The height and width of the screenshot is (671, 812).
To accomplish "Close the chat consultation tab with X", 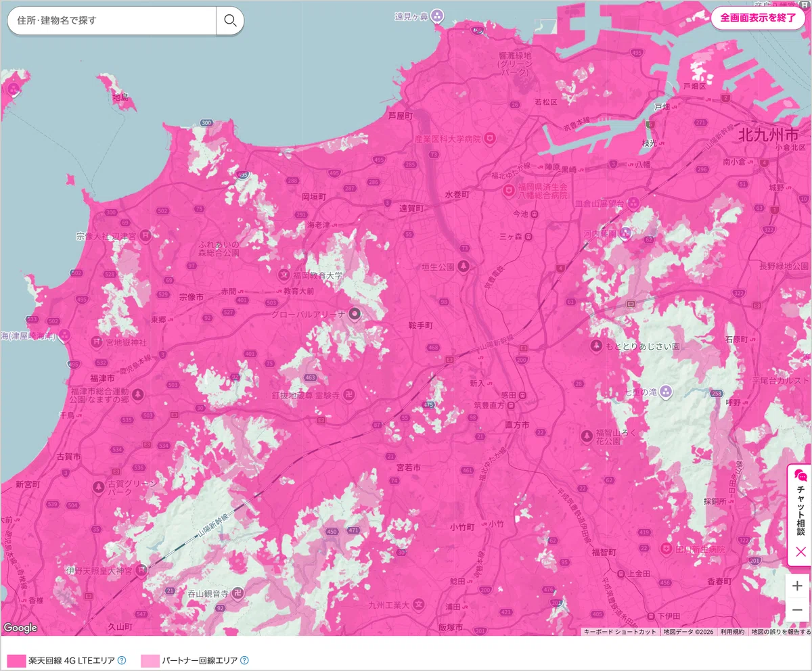I will [x=800, y=552].
